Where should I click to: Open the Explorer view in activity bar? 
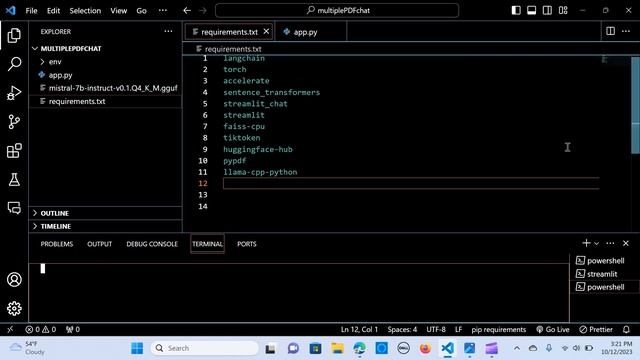14,36
